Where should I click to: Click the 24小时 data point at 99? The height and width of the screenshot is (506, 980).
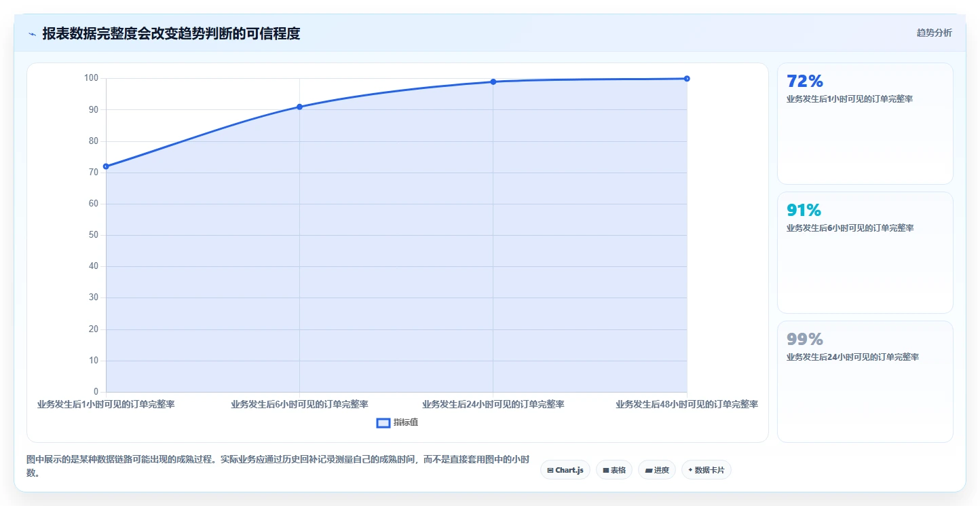click(x=493, y=82)
